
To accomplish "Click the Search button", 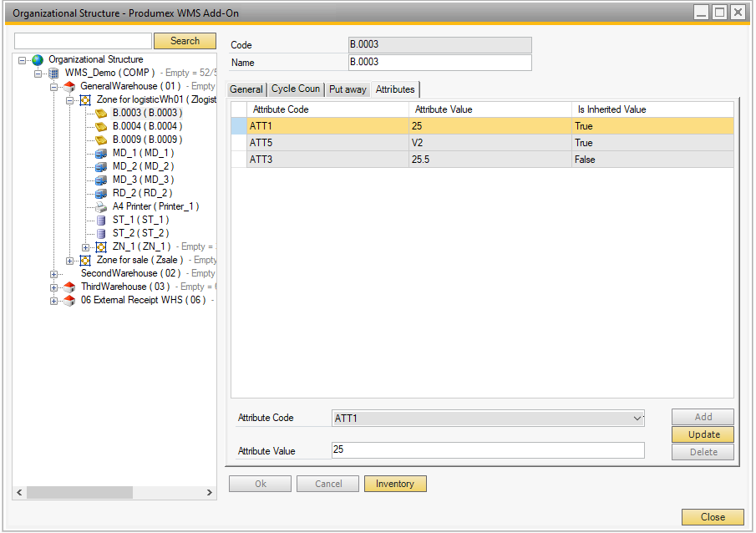I will (185, 41).
